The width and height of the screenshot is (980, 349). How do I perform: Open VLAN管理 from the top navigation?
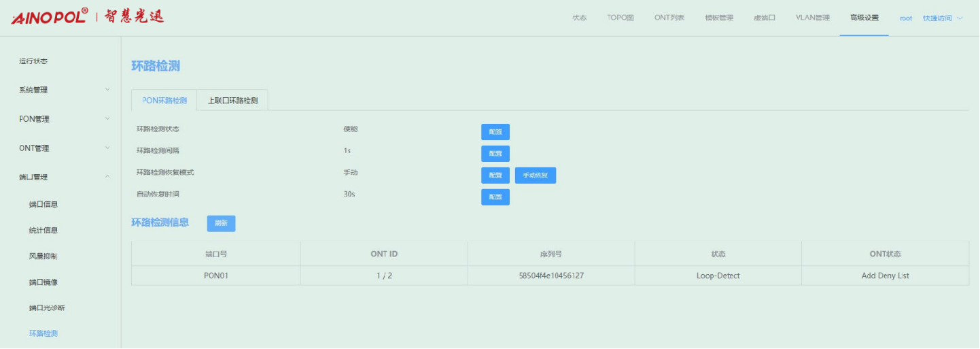pyautogui.click(x=812, y=18)
